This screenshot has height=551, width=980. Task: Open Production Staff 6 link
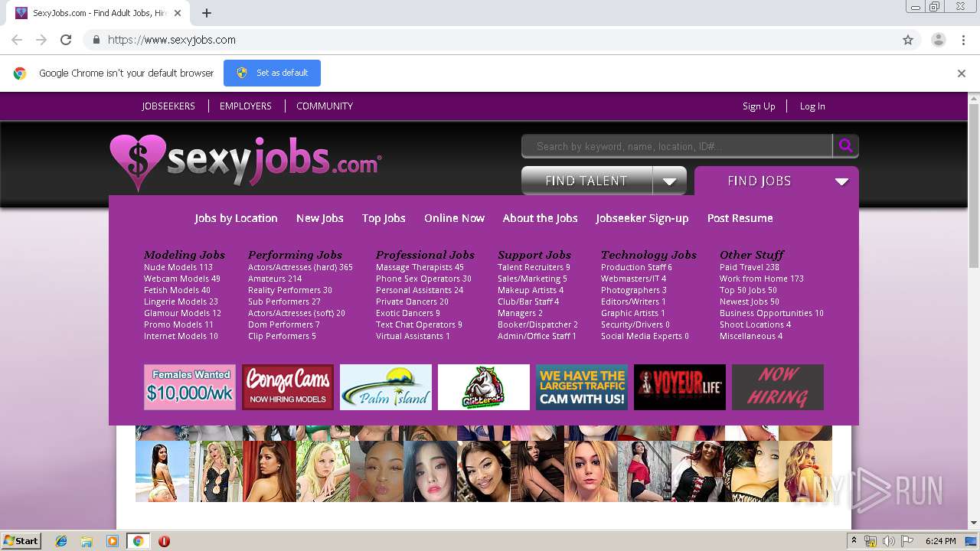[x=636, y=267]
